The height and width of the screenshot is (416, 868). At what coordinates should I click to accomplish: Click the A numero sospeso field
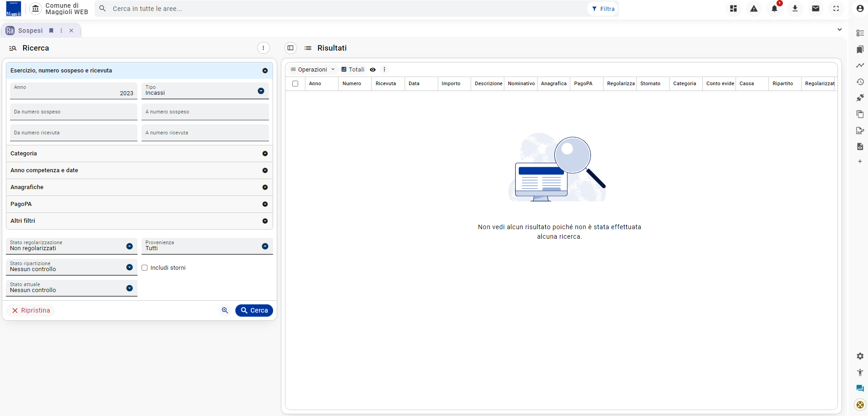pyautogui.click(x=205, y=112)
